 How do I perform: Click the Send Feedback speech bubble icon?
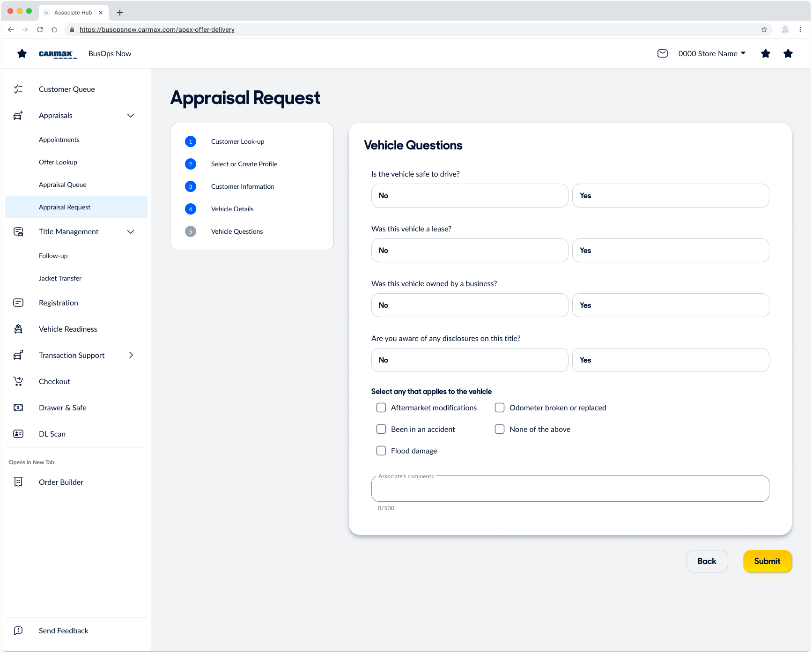(x=18, y=631)
